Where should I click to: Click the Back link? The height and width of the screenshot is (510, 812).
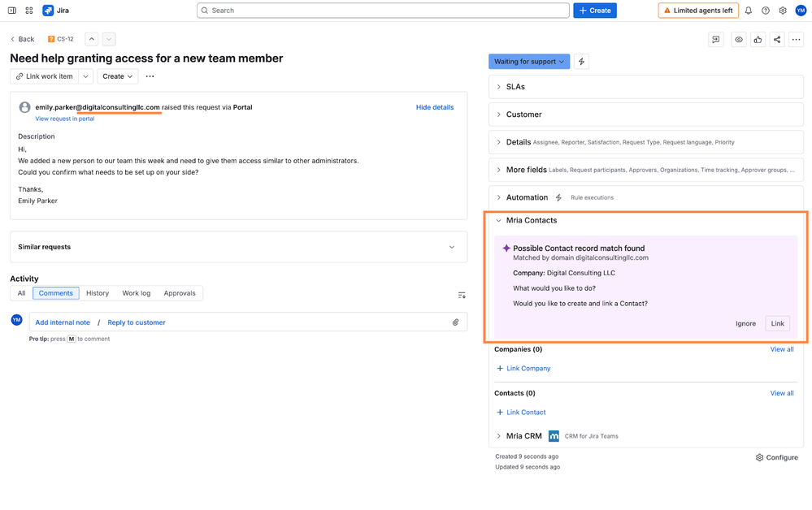(x=22, y=39)
